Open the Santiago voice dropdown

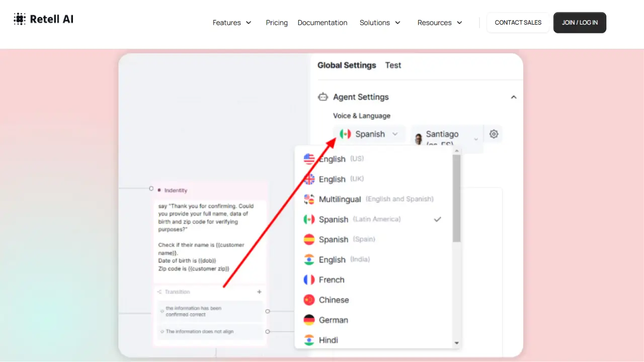pos(447,138)
